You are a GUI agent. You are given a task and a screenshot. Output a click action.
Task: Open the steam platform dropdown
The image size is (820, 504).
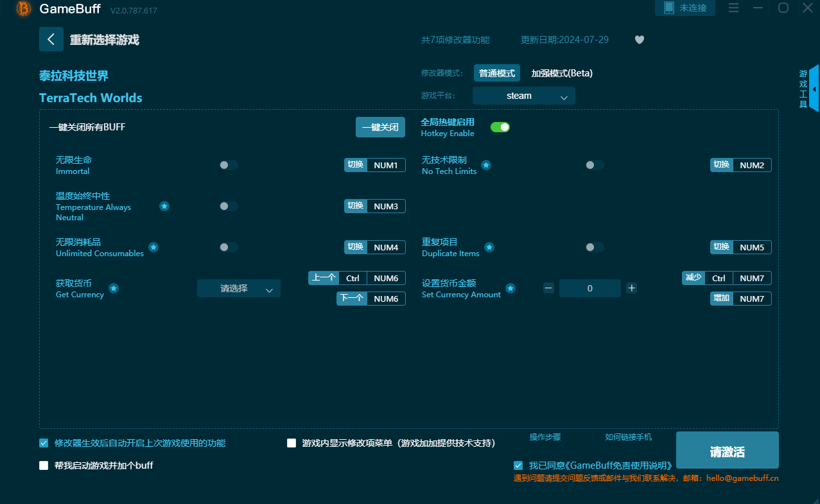click(524, 96)
